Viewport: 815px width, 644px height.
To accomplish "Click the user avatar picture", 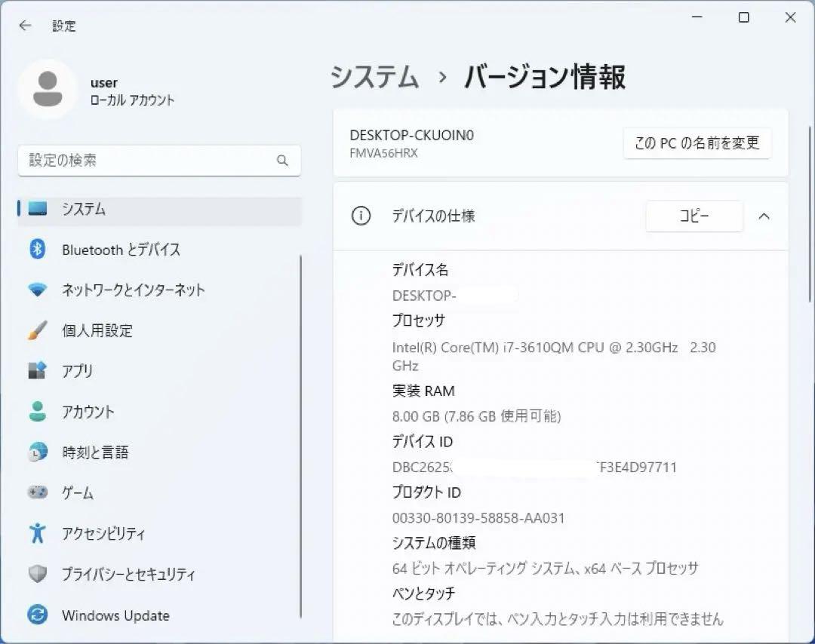I will (48, 89).
